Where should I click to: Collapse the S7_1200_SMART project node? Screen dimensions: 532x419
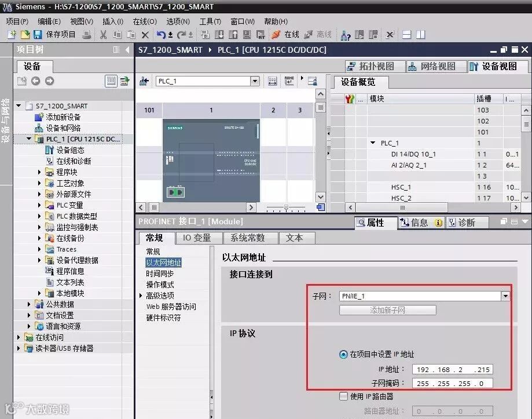pyautogui.click(x=19, y=105)
